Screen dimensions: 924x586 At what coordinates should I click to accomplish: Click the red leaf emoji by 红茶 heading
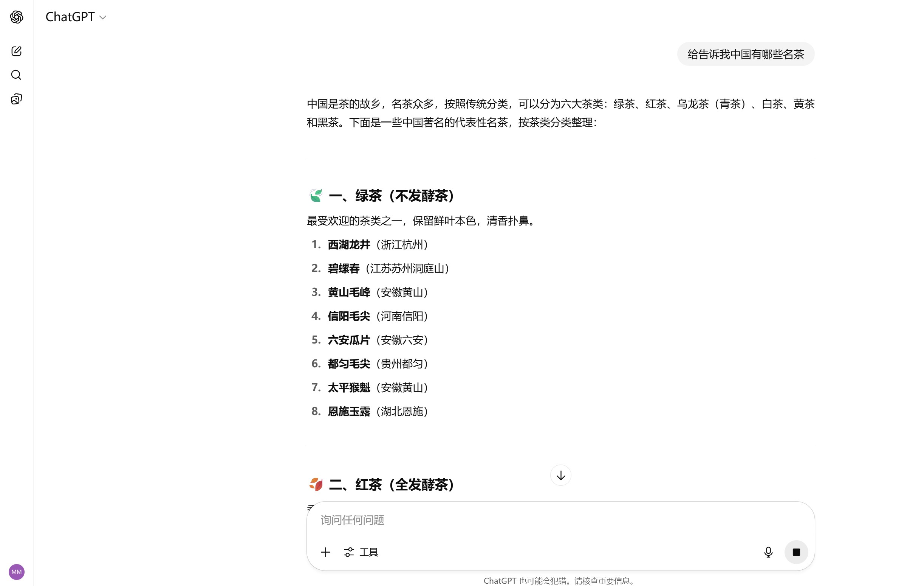[x=316, y=484]
